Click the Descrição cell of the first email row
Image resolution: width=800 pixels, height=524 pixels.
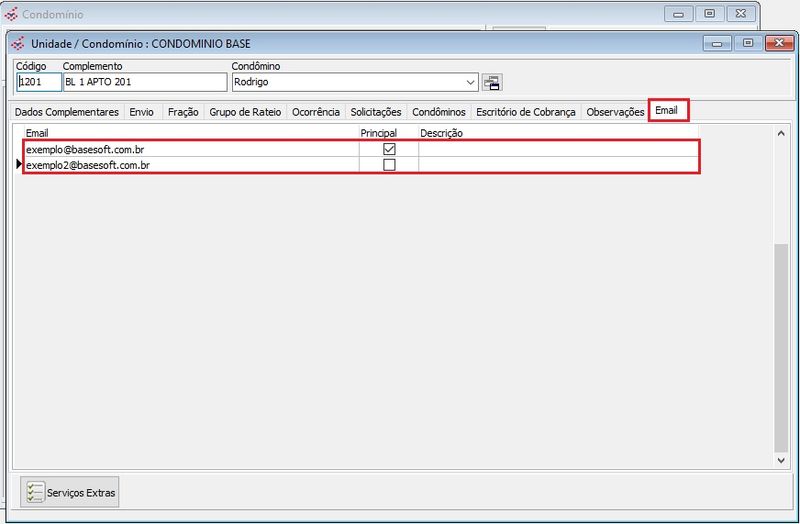click(x=557, y=149)
